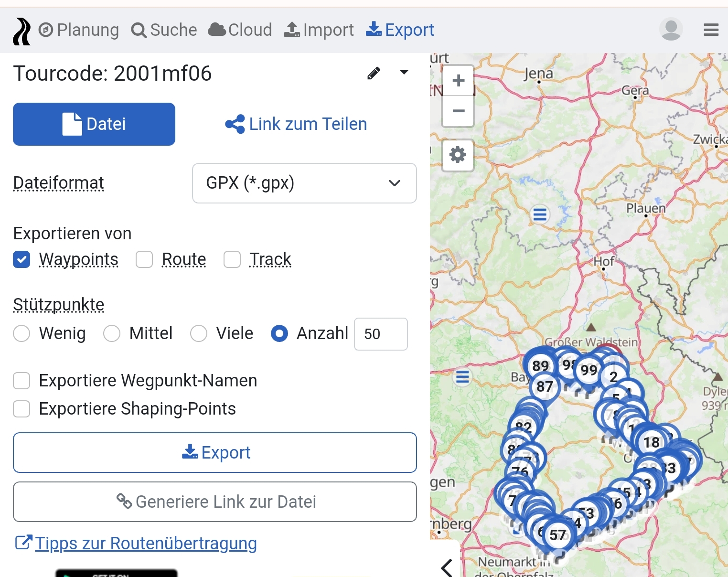Select the Mittel radio button

coord(112,333)
